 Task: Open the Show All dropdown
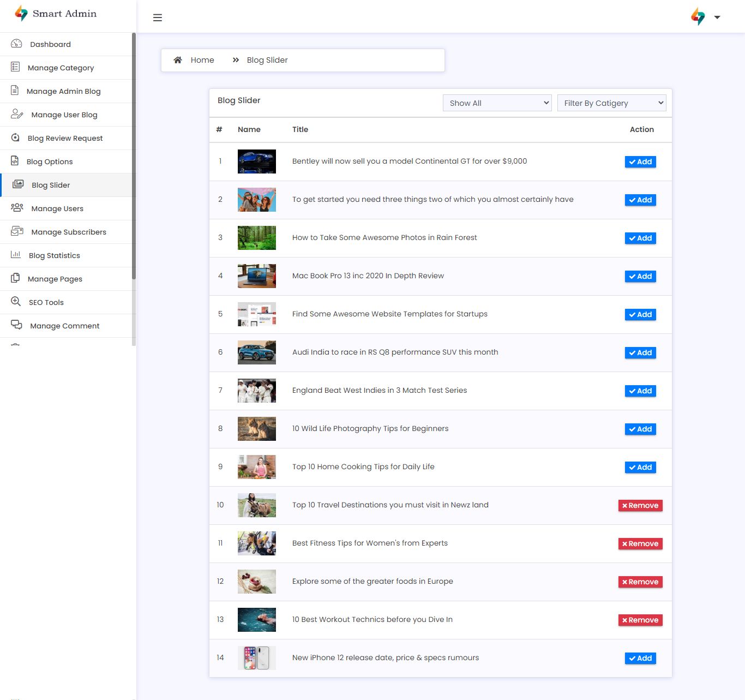pyautogui.click(x=497, y=103)
